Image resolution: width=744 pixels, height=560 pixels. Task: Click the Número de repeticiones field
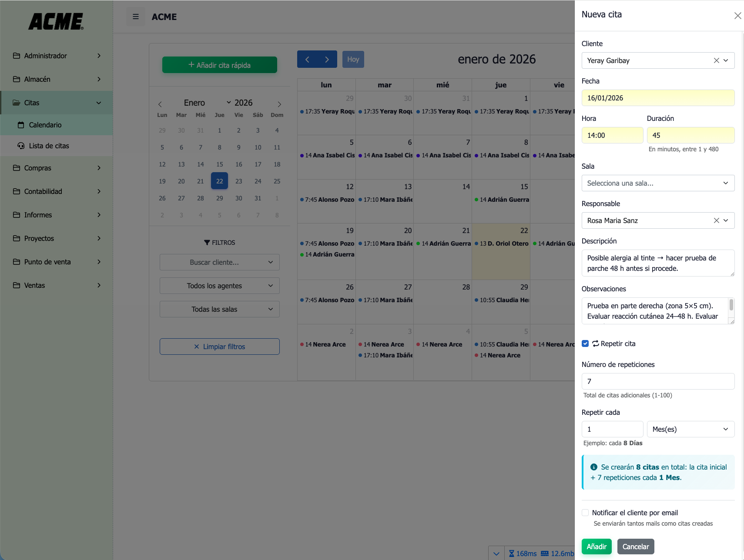pos(657,381)
